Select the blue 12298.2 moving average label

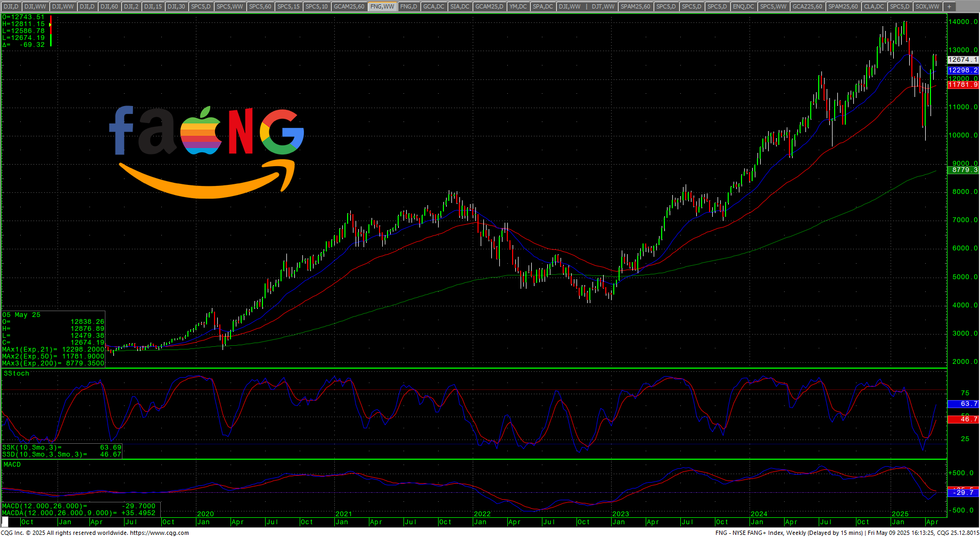[x=963, y=70]
